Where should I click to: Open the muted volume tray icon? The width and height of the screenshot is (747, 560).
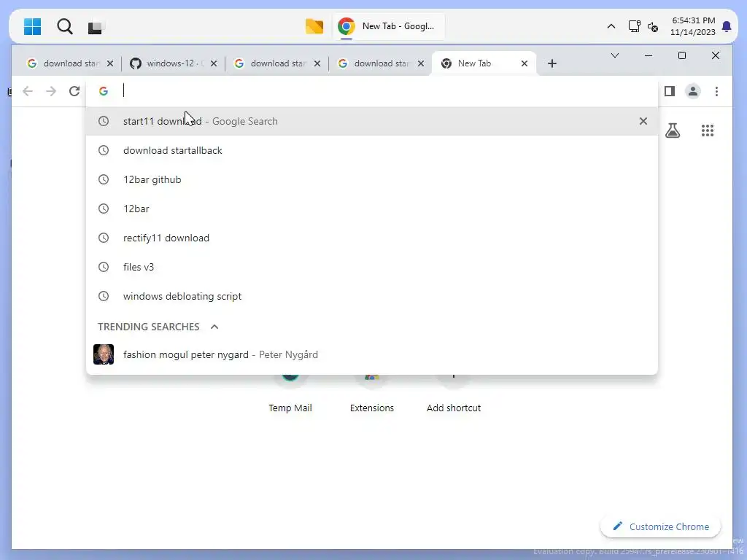[653, 27]
